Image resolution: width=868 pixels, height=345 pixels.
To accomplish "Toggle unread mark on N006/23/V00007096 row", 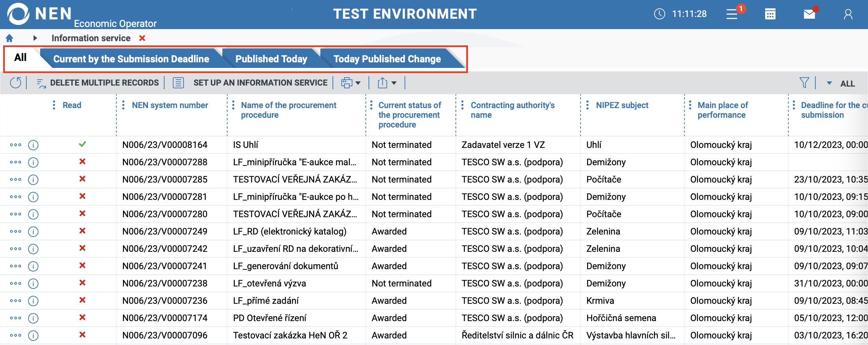I will [x=82, y=335].
